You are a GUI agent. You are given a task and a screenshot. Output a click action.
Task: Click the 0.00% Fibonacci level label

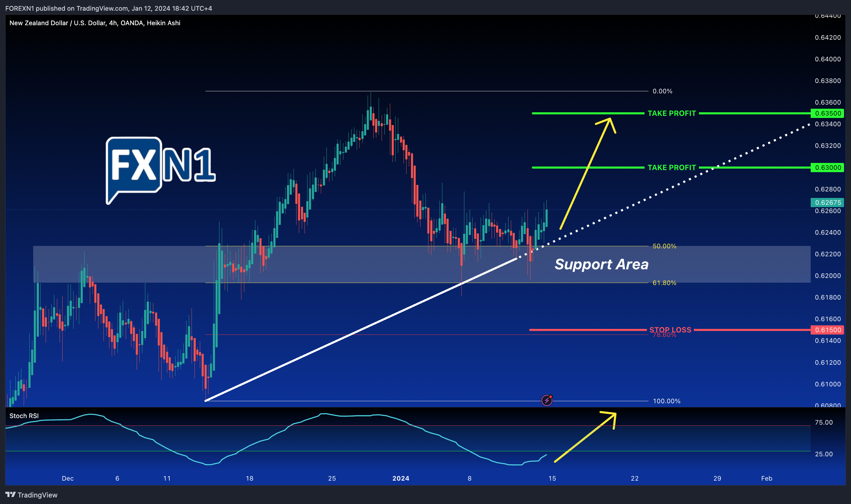pos(662,91)
